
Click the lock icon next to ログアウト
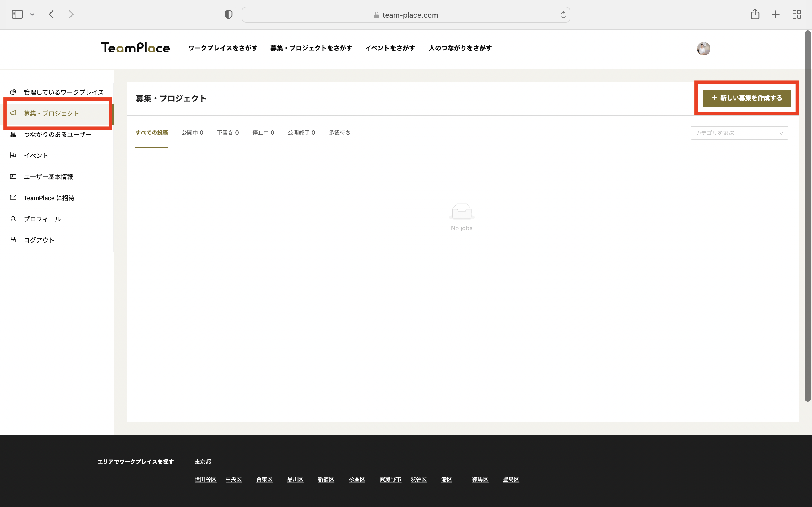(x=13, y=240)
